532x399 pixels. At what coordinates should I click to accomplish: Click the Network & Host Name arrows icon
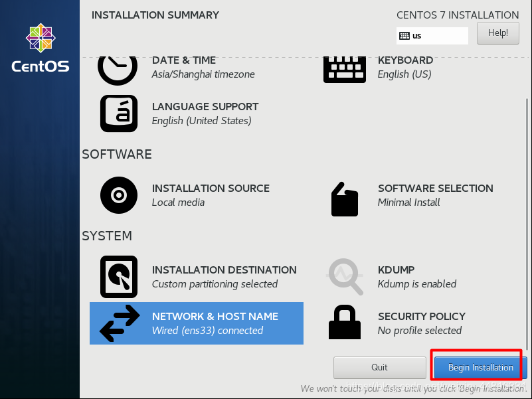[120, 323]
